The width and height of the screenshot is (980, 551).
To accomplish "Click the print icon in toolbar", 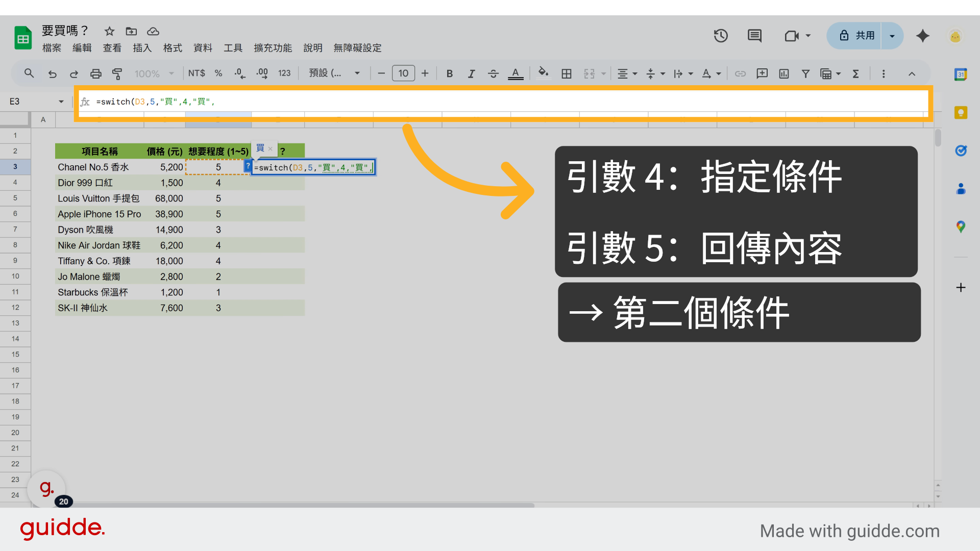I will [x=95, y=73].
